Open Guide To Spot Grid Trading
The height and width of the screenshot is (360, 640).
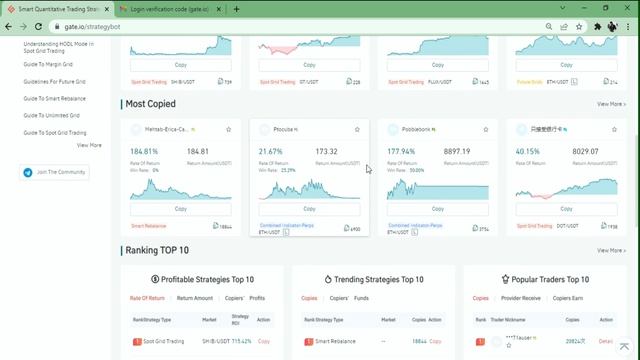(x=55, y=133)
